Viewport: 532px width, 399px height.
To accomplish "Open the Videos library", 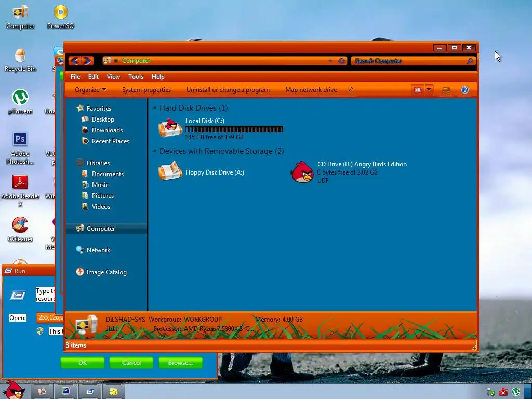I will [x=101, y=207].
